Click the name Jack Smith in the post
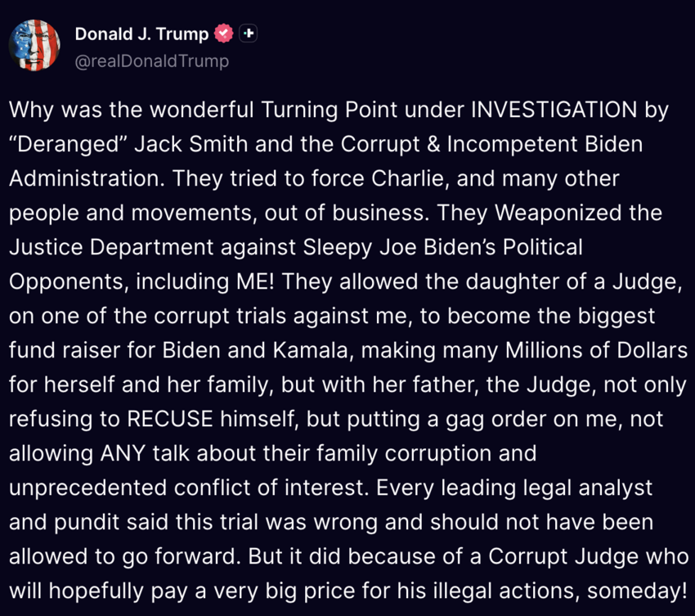 click(175, 144)
